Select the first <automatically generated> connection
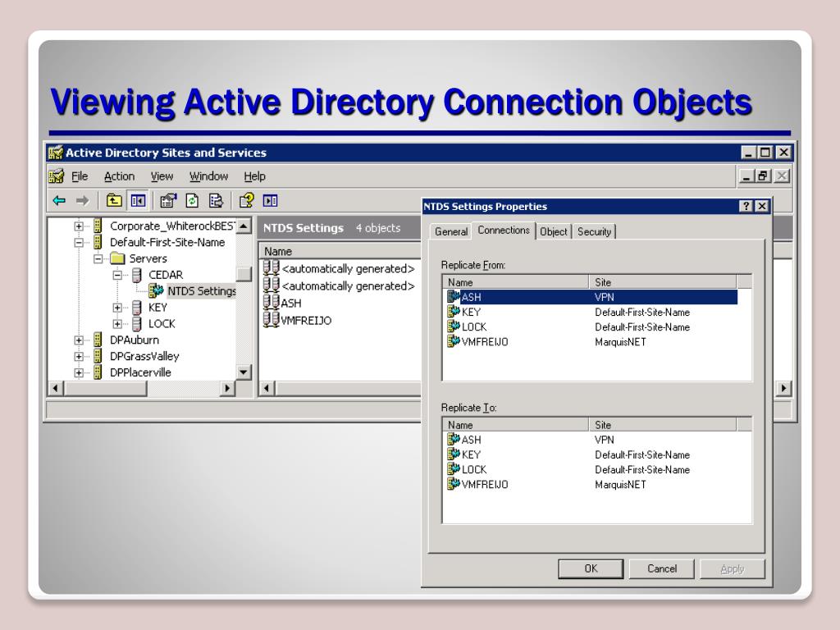This screenshot has height=630, width=840. coord(348,268)
